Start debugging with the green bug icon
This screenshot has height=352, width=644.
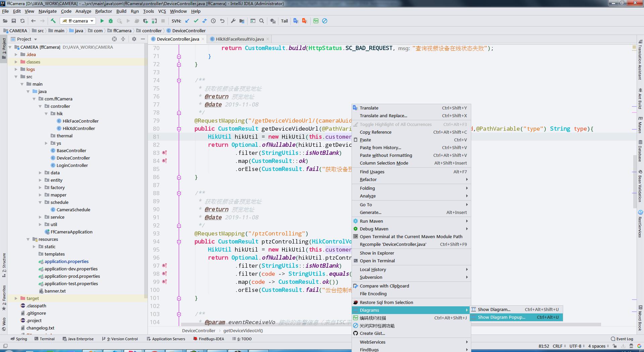110,21
